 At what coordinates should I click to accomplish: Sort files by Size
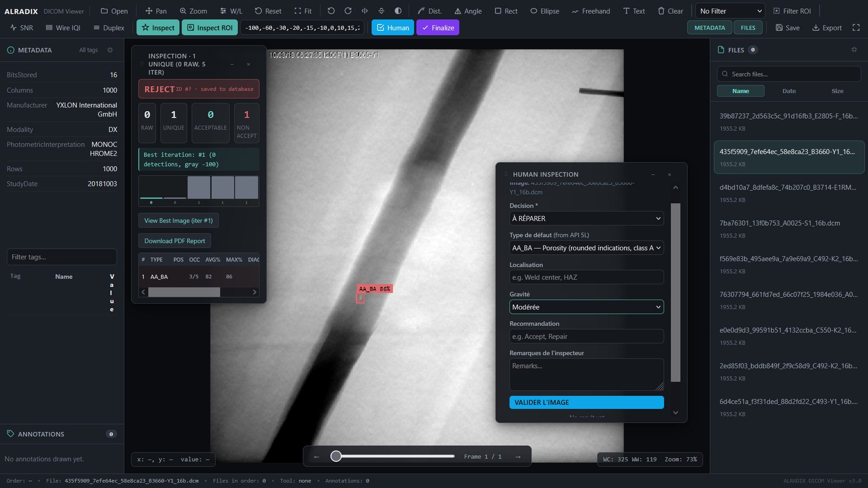[x=837, y=91]
